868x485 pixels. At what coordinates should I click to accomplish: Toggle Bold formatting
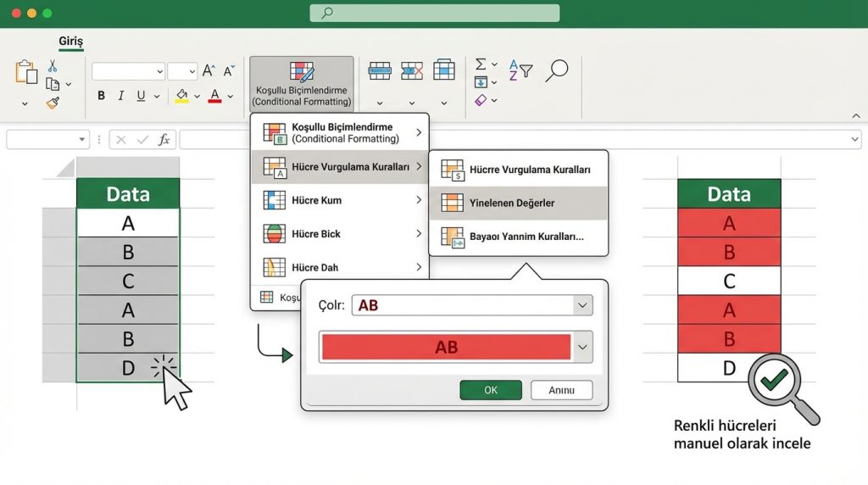click(101, 96)
